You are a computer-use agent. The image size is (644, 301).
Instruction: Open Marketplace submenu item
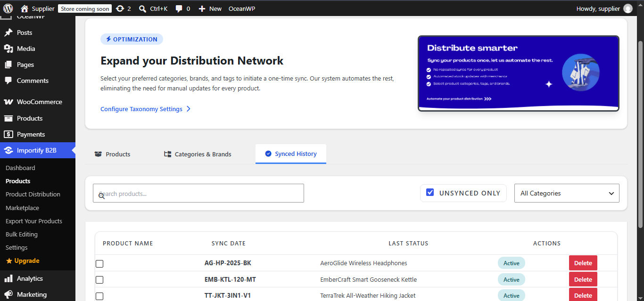(22, 208)
